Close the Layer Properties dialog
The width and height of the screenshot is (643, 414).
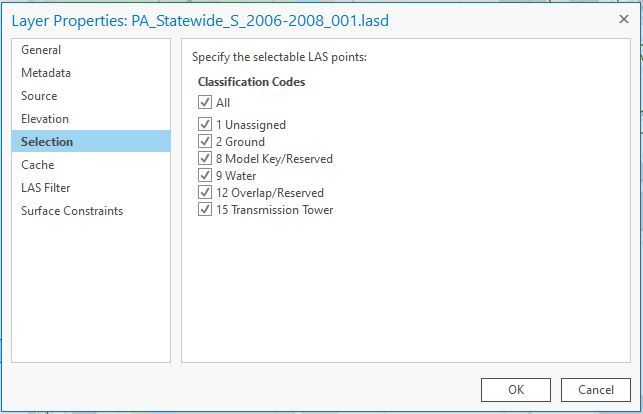tap(624, 19)
